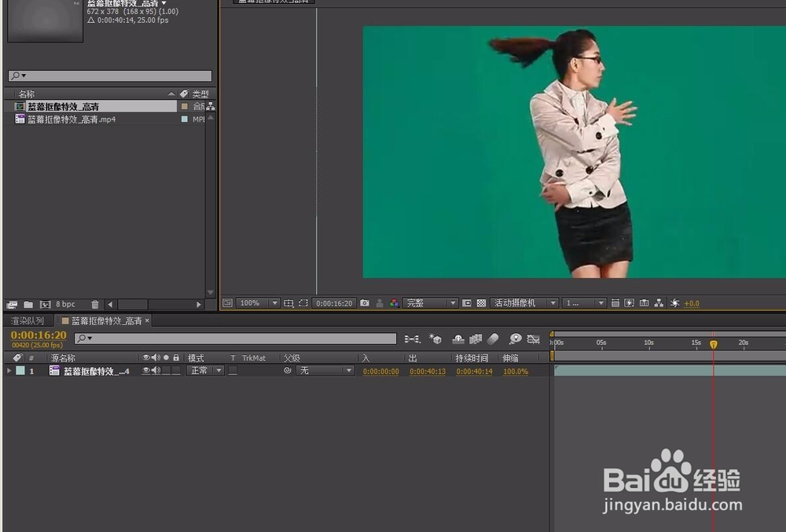Image resolution: width=786 pixels, height=532 pixels.
Task: Open grid and guide options icon
Action: [x=288, y=303]
